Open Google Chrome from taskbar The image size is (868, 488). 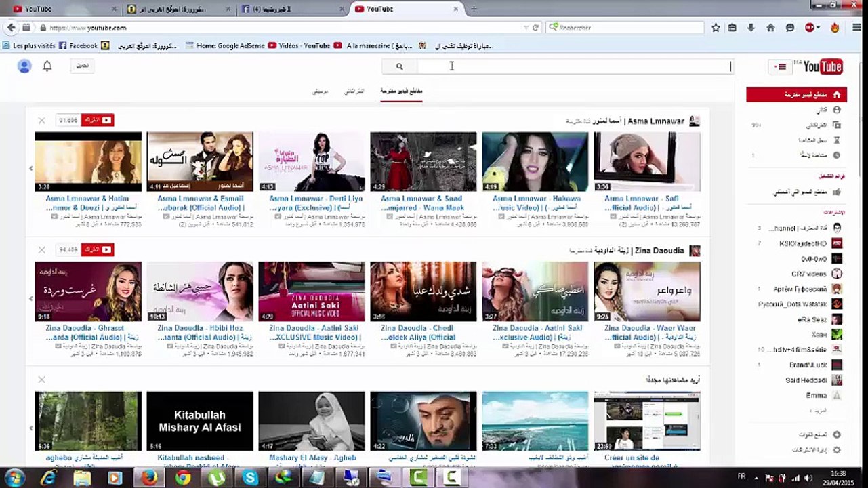183,479
